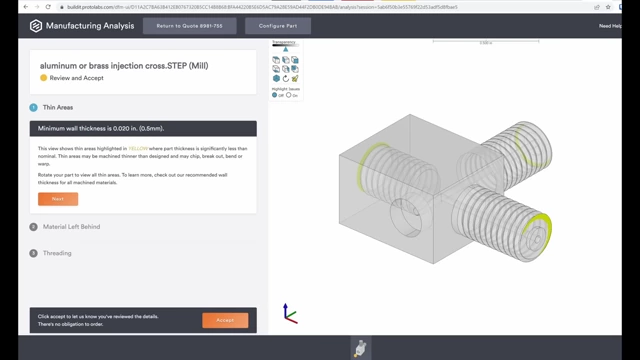Click the XYZ axis triad indicator

coord(290,313)
